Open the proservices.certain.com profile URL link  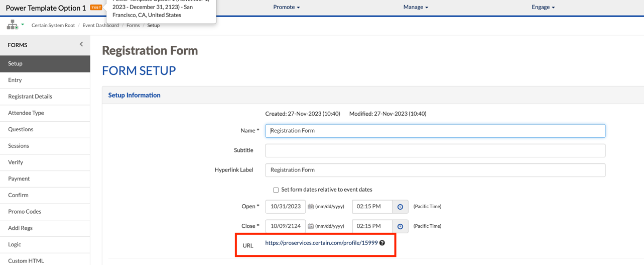pyautogui.click(x=321, y=243)
